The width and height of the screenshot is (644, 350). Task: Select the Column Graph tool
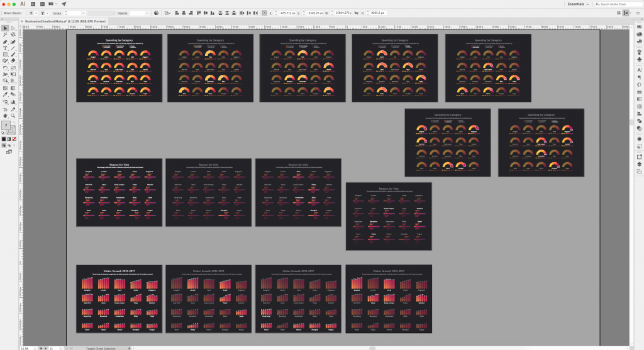pos(13,101)
